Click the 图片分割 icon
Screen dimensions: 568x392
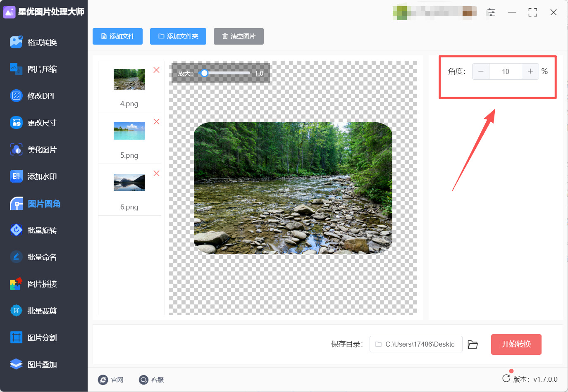point(16,337)
